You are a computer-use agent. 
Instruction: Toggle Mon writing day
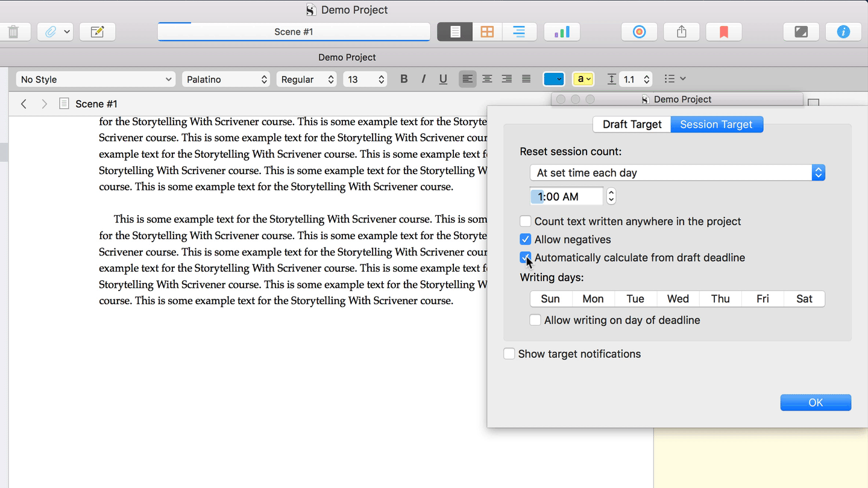click(593, 299)
